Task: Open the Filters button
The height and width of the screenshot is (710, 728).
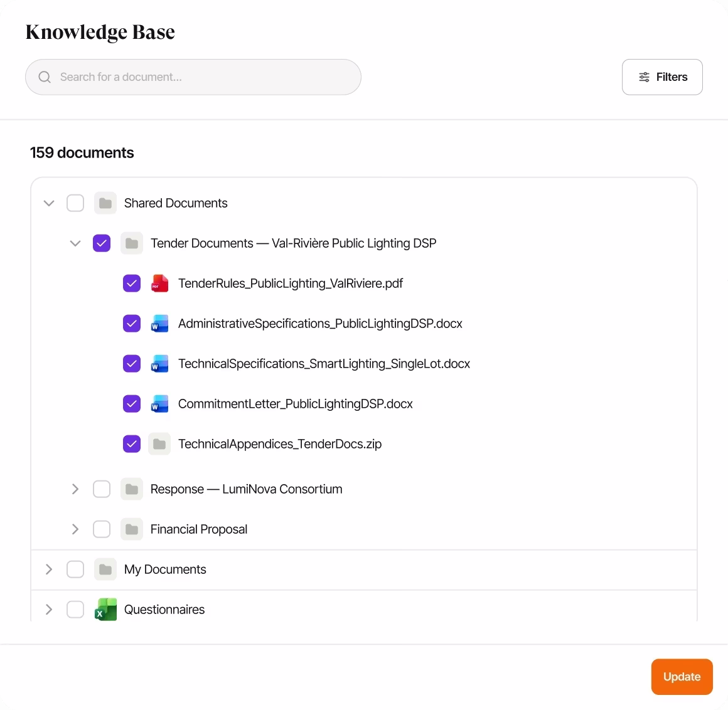Action: (662, 77)
